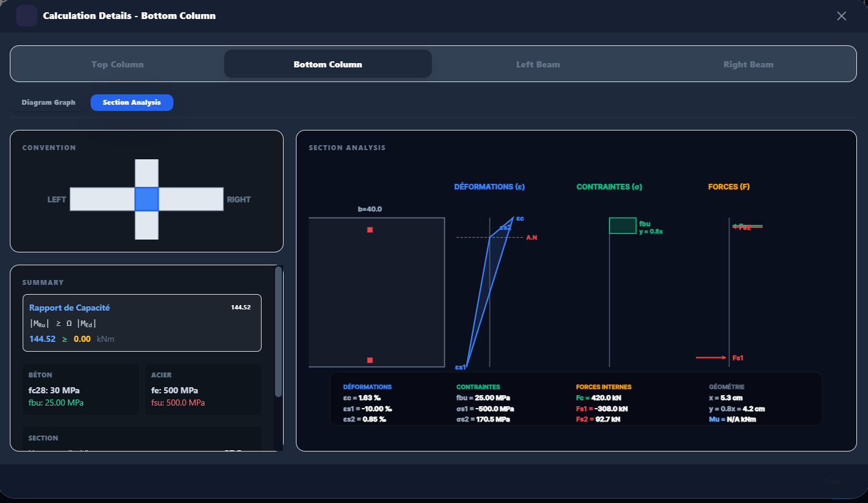Select the Section Analysis tab

click(132, 102)
